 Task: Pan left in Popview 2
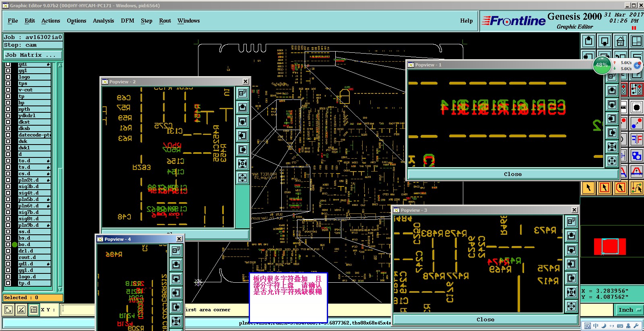242,136
